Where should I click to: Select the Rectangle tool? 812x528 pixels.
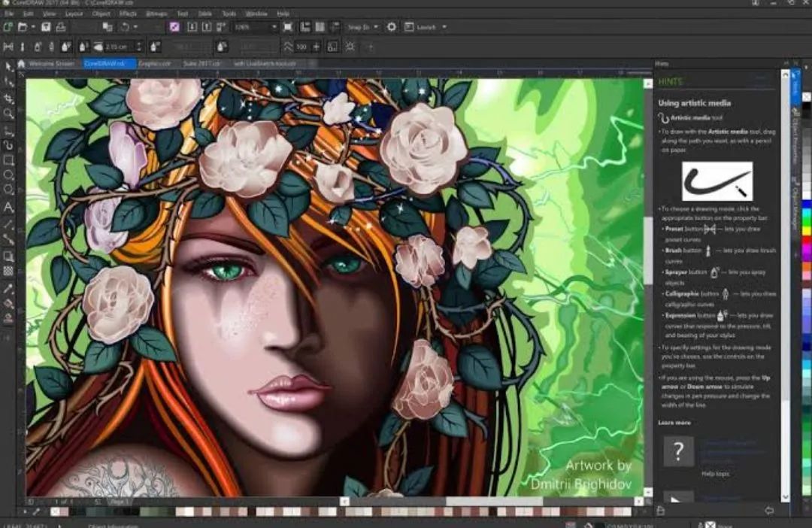click(x=9, y=160)
